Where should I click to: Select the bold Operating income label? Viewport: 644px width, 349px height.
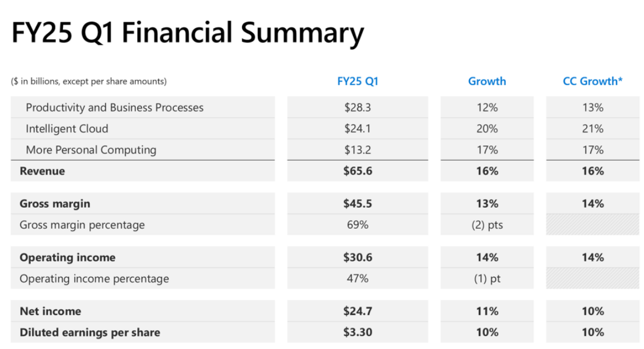coord(67,257)
